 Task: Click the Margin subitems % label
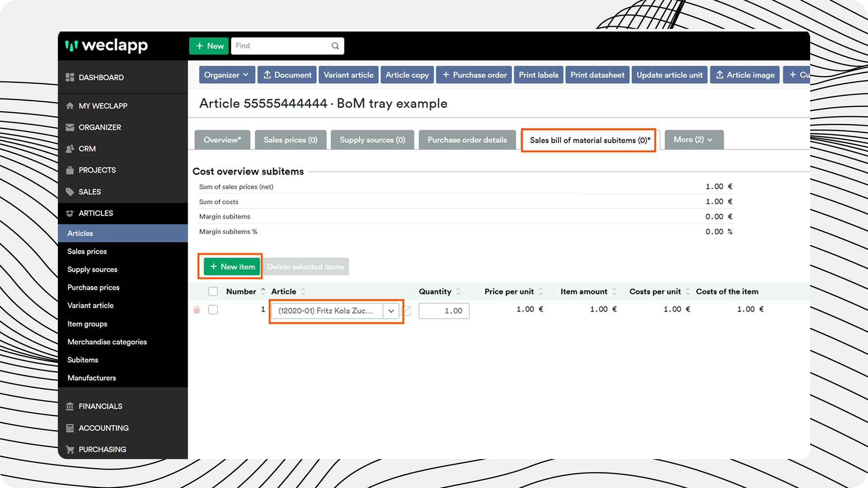click(x=228, y=231)
